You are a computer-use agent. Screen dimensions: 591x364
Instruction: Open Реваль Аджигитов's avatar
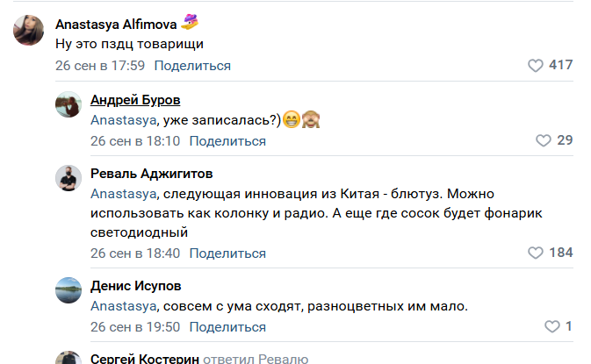pos(68,179)
